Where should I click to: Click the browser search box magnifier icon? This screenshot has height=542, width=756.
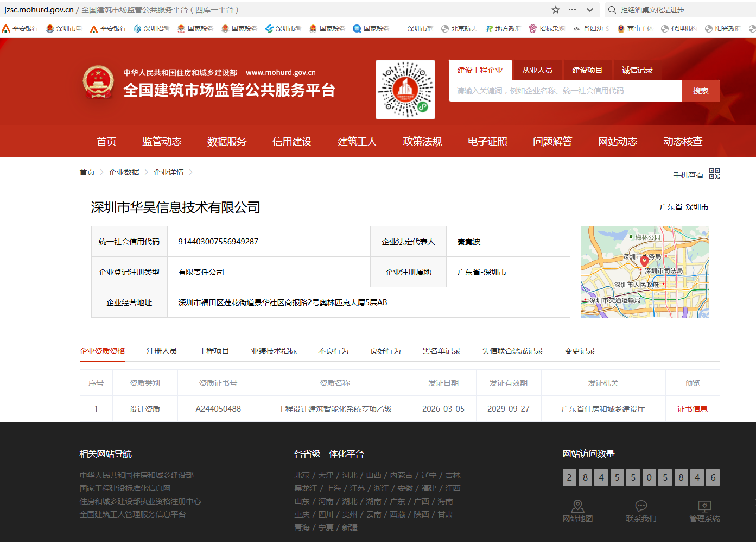point(612,10)
